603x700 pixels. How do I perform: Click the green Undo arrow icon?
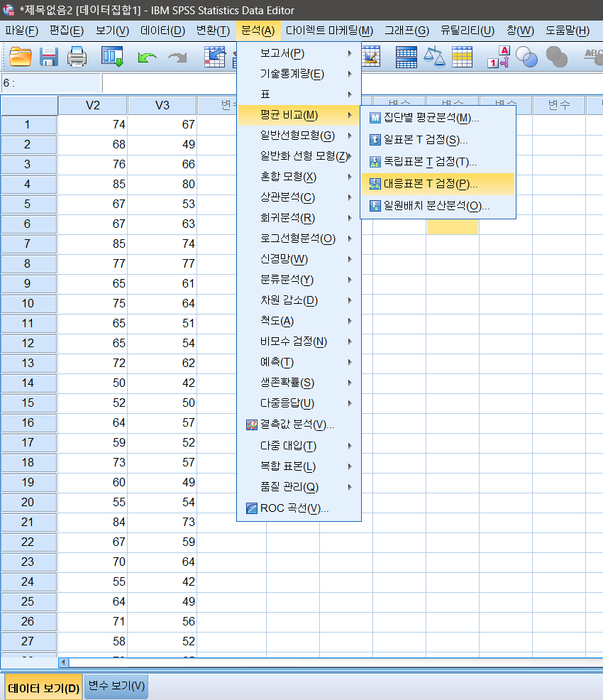(147, 58)
